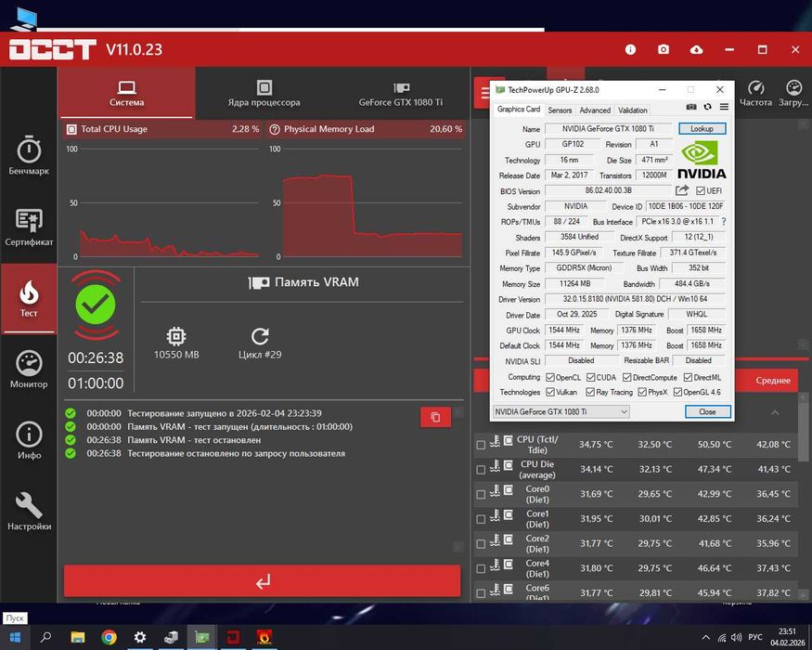Open the Инфо section in sidebar
Image resolution: width=812 pixels, height=650 pixels.
[29, 440]
